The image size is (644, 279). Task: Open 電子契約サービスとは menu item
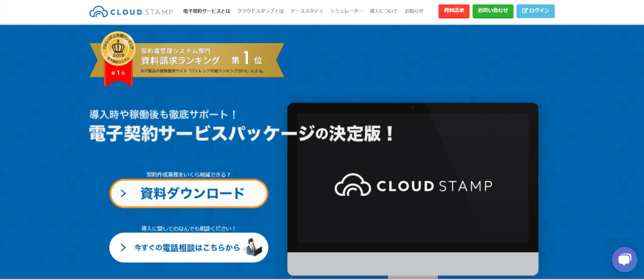pos(207,11)
